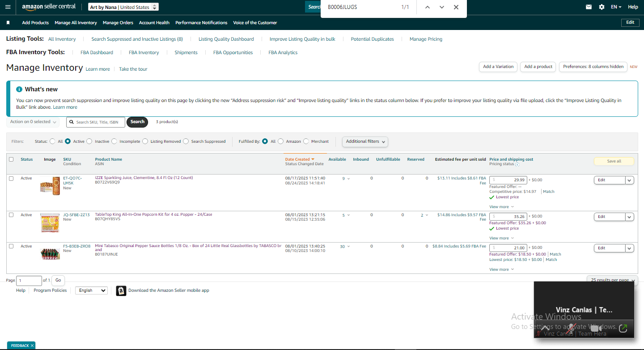Expand the meeting overlay with the up chevron

[545, 328]
